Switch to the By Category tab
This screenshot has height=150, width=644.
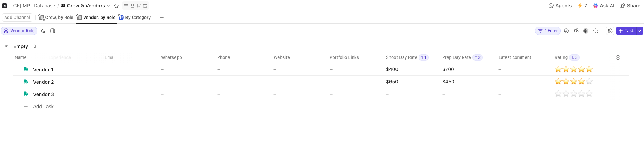point(135,18)
